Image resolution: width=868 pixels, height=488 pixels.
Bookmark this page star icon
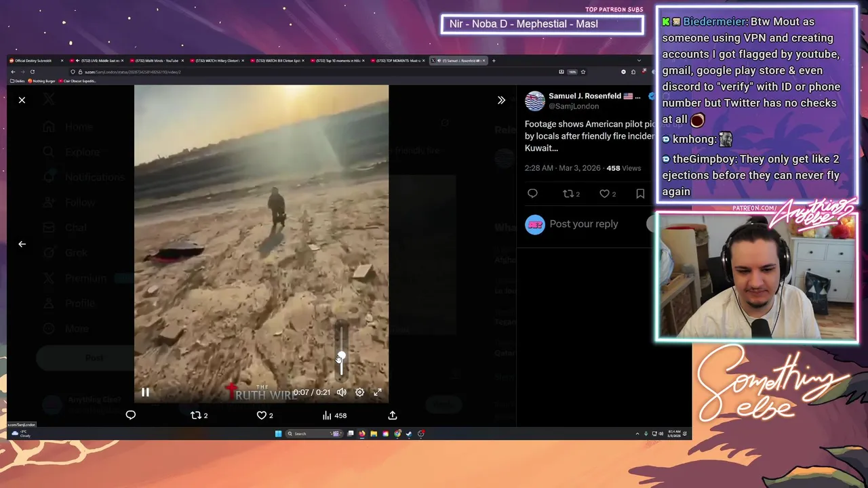tap(583, 72)
